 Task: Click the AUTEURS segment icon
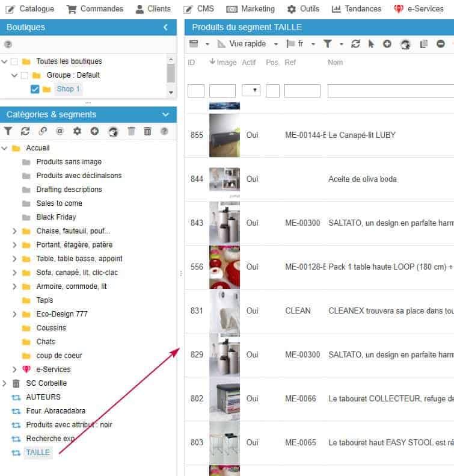pyautogui.click(x=16, y=397)
